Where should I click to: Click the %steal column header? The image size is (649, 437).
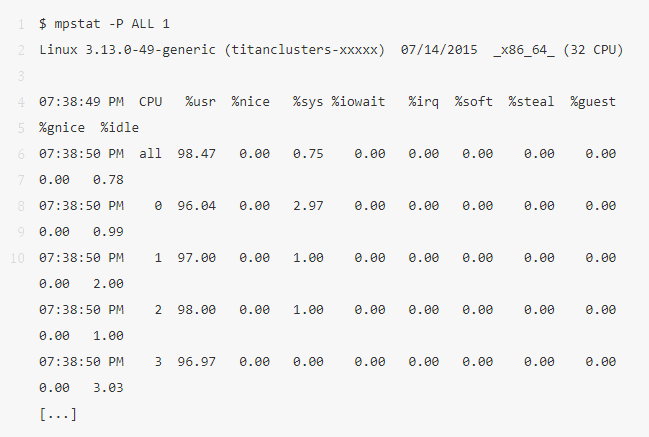pos(531,101)
